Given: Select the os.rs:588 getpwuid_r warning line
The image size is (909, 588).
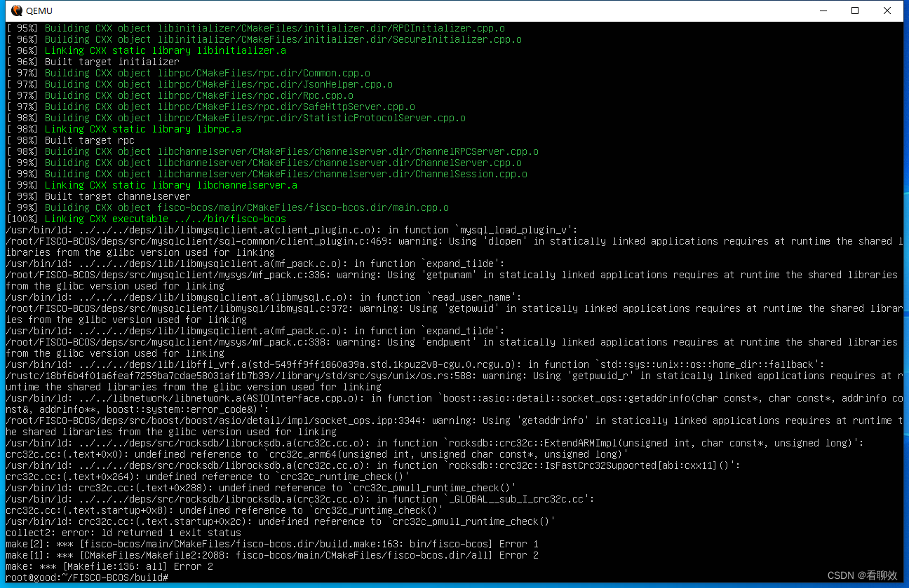Looking at the screenshot, I should pos(454,381).
